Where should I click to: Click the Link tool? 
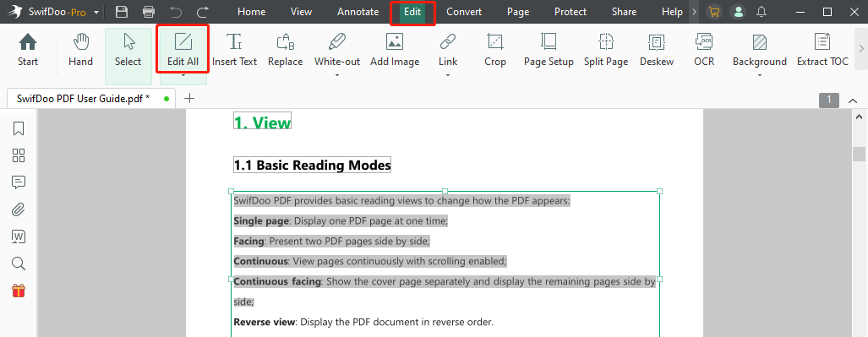448,51
